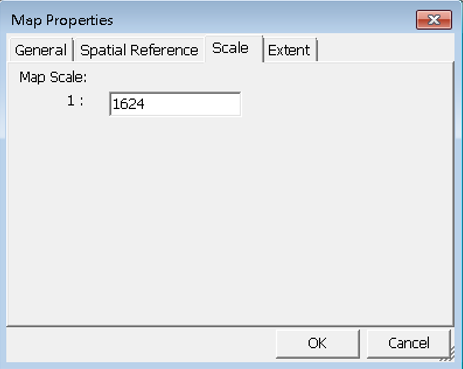Click the empty area of the Scale panel
This screenshot has height=369, width=463.
pos(230,217)
